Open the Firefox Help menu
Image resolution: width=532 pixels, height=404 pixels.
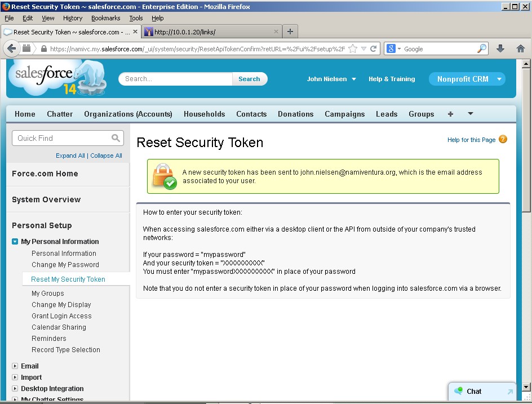click(x=157, y=18)
